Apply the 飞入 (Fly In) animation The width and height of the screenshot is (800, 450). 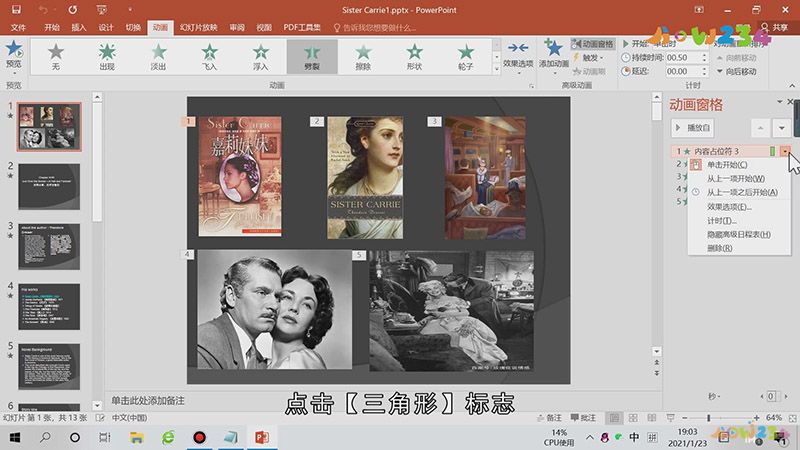pyautogui.click(x=209, y=57)
